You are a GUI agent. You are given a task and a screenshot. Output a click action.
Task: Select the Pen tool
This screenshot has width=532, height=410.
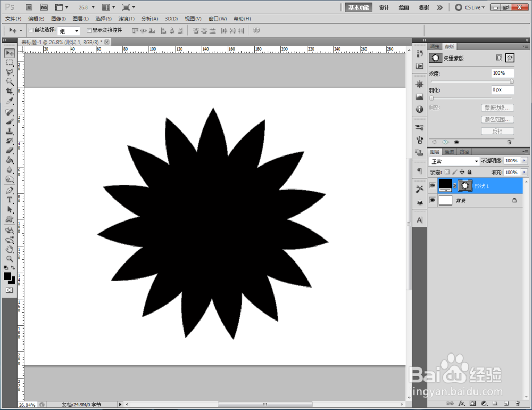click(10, 191)
